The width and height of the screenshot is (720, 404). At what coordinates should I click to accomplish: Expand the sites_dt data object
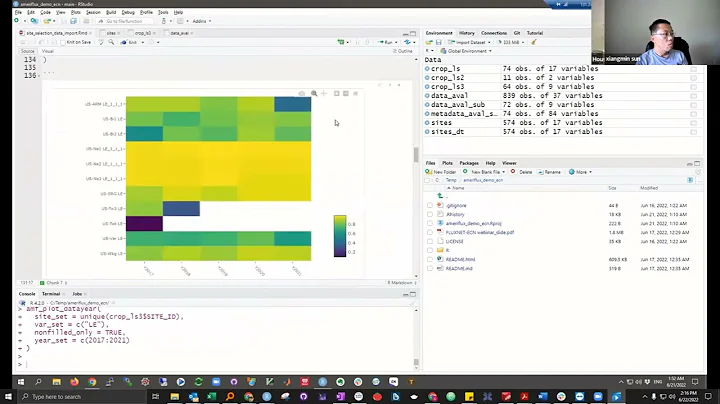point(428,132)
